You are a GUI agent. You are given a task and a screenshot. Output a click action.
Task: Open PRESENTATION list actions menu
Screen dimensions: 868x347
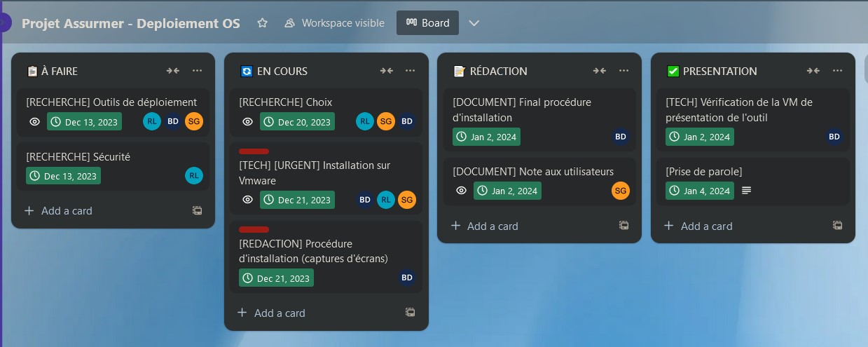837,71
